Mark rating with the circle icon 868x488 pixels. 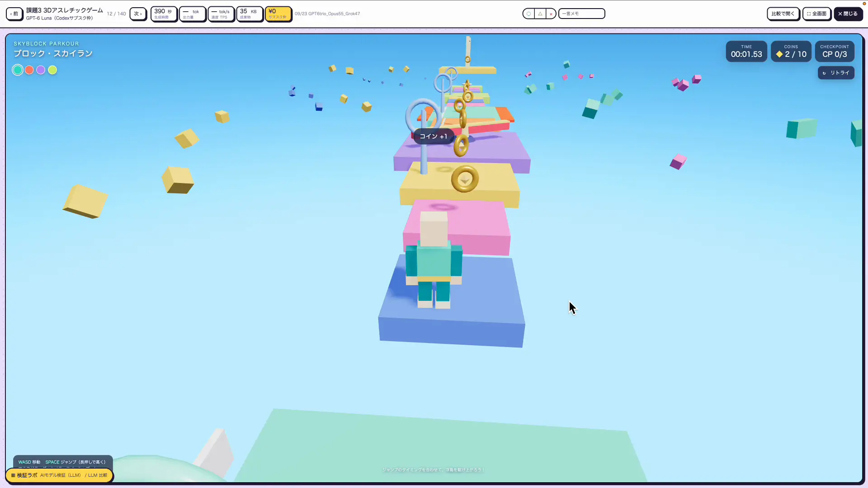528,14
